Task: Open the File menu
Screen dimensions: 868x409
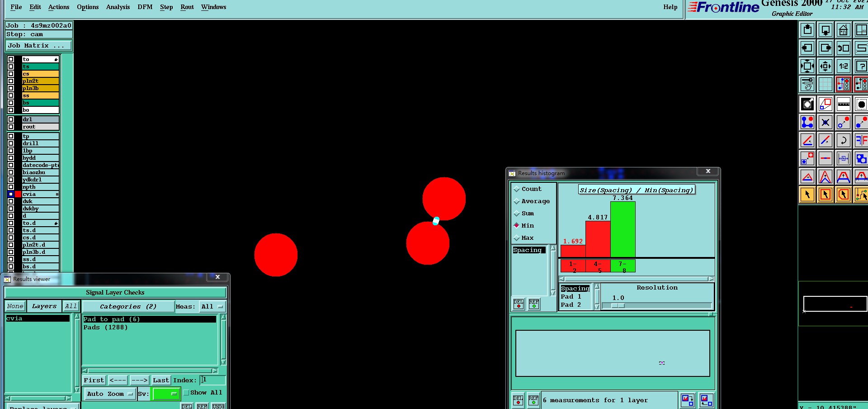Action: [x=16, y=7]
